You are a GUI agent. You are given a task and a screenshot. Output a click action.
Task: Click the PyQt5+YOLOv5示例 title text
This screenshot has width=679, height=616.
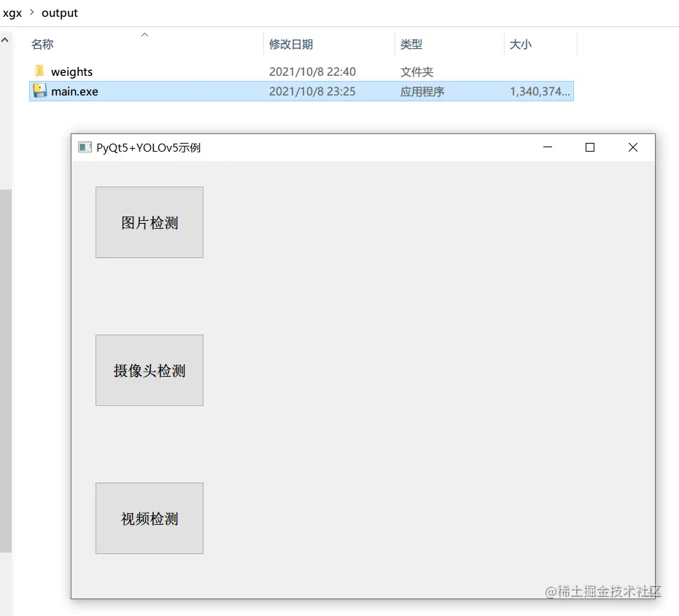(x=149, y=147)
